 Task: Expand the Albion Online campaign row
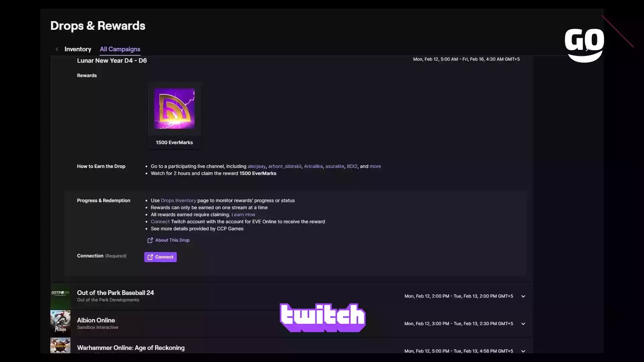click(523, 324)
